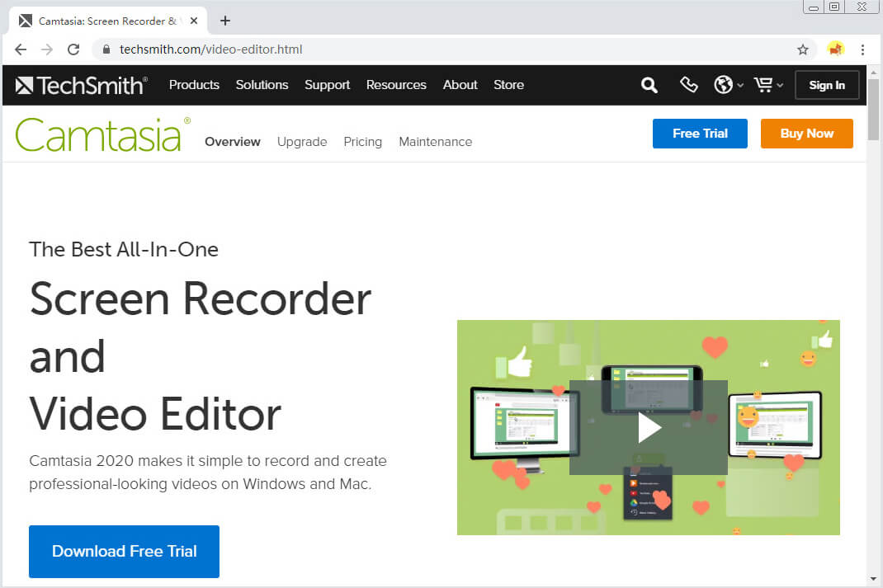Screen dimensions: 883x588
Task: Click the orange Buy Now button
Action: tap(806, 134)
